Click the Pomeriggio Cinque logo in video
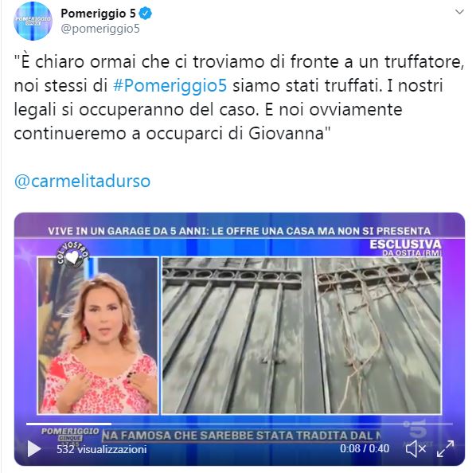 pyautogui.click(x=70, y=435)
